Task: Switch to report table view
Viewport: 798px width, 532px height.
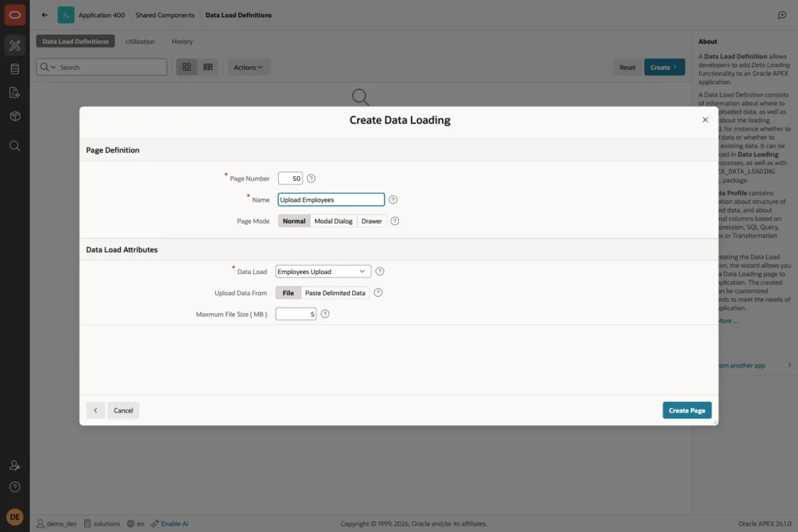Action: (207, 67)
